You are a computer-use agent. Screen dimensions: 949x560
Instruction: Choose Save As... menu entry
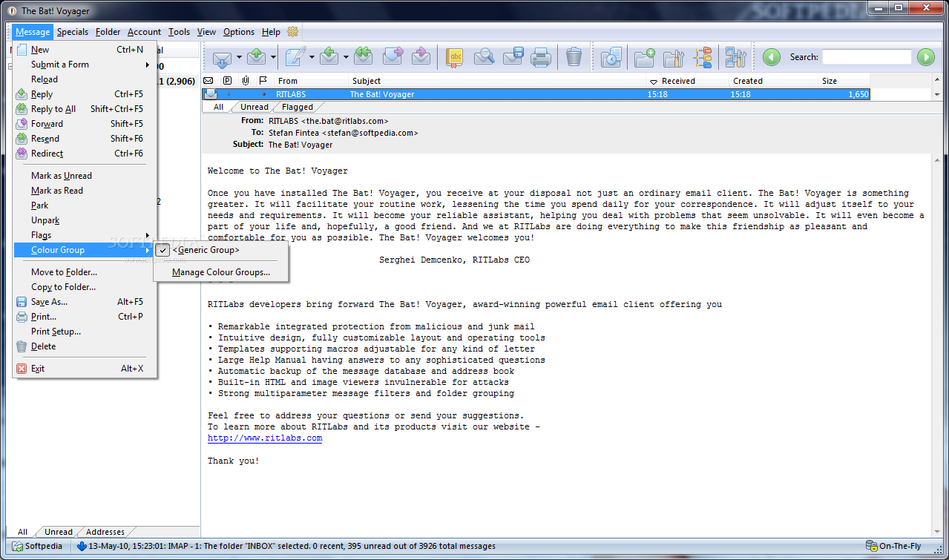pyautogui.click(x=85, y=302)
